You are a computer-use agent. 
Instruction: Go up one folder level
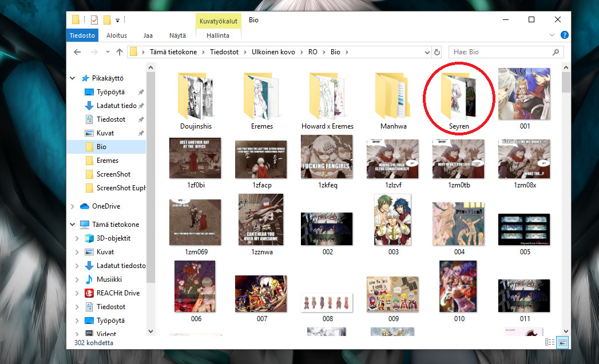tap(120, 52)
